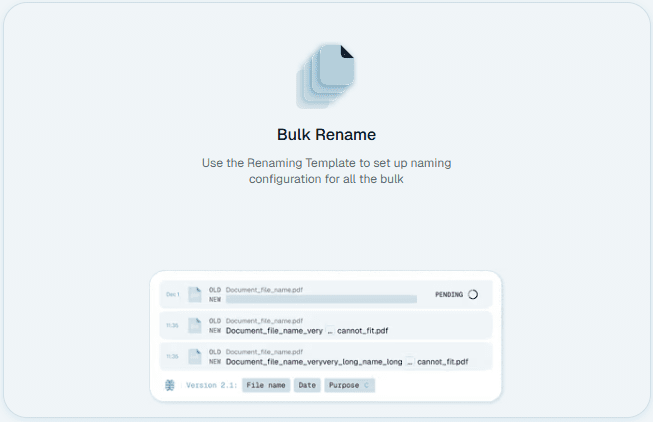
Task: Click the 'Use the Renaming Template' description text
Action: point(326,171)
